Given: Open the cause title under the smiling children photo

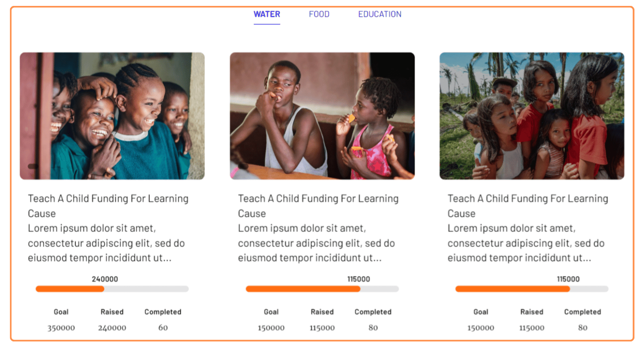Looking at the screenshot, I should pos(108,206).
